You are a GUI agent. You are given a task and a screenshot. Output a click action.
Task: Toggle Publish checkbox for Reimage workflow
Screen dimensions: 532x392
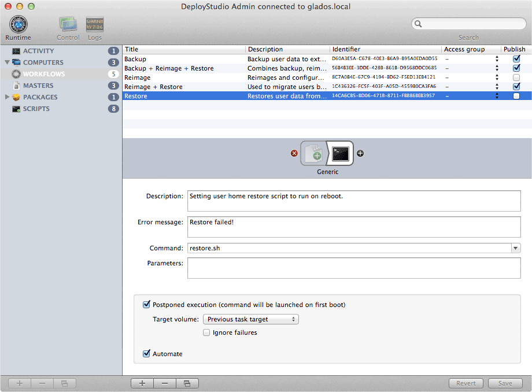coord(516,77)
